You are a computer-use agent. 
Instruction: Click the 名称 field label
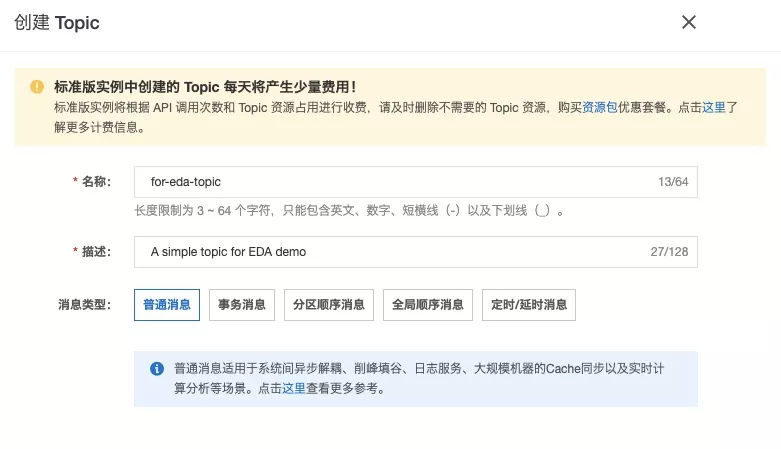pos(96,182)
